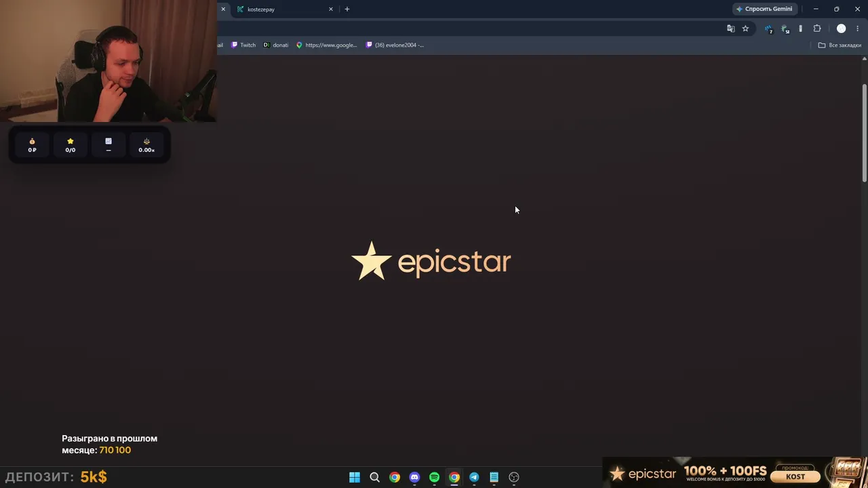This screenshot has width=868, height=488.
Task: Open the Notepad taskbar icon
Action: pyautogui.click(x=494, y=477)
